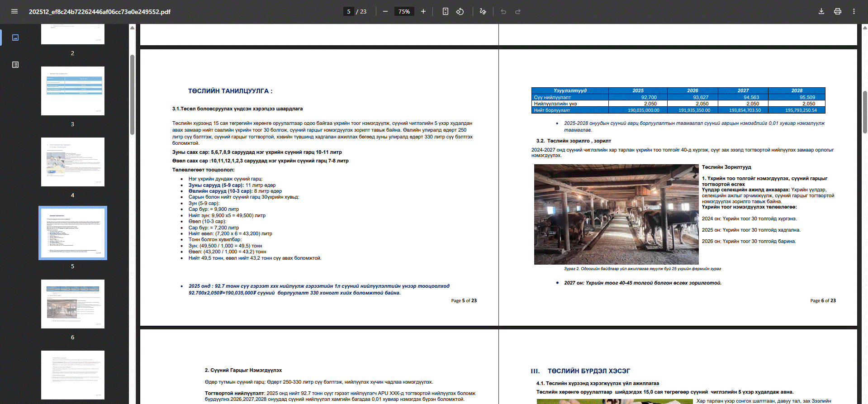The width and height of the screenshot is (868, 404).
Task: Toggle the sidebar with the hamburger menu icon
Action: (14, 11)
